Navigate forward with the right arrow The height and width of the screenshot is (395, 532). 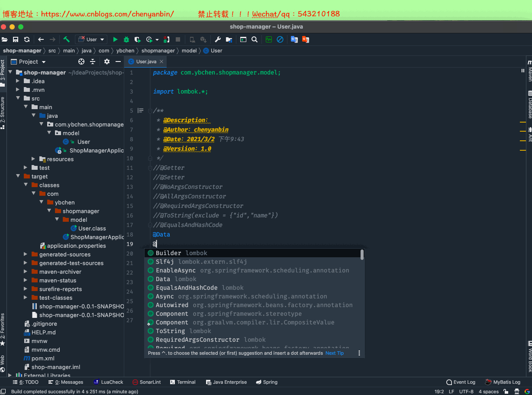click(x=52, y=39)
